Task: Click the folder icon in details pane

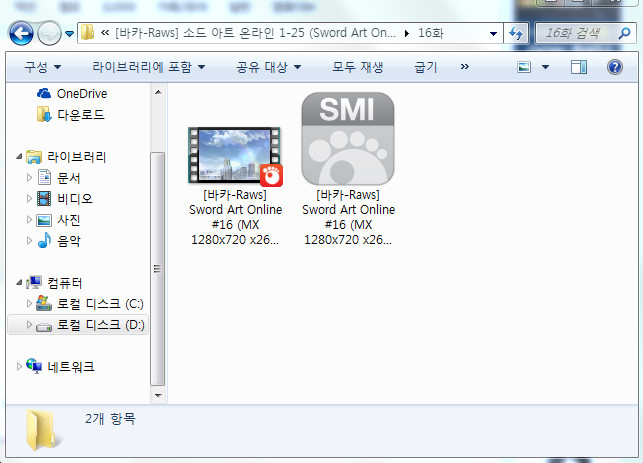Action: click(x=43, y=430)
